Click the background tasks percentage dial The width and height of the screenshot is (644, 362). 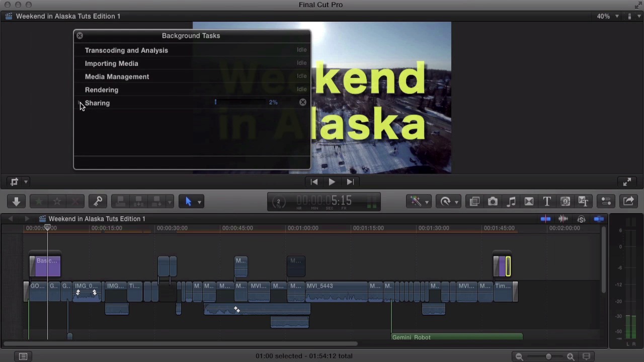pos(278,202)
